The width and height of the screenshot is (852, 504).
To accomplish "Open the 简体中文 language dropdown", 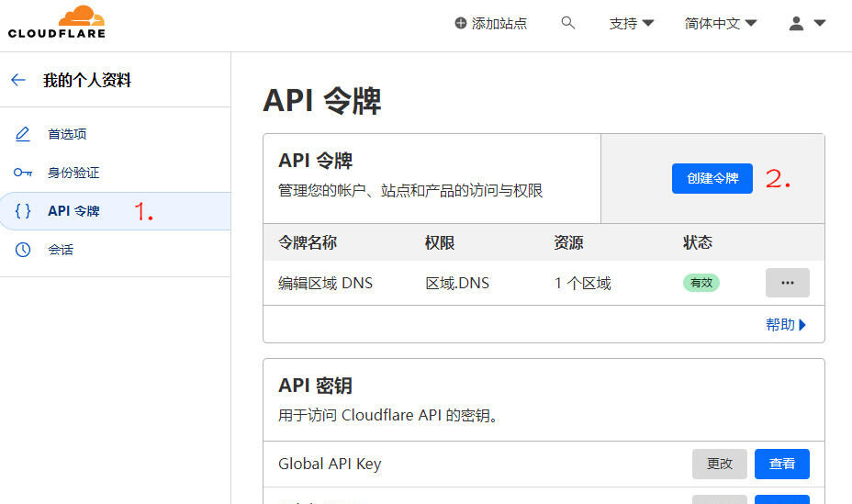I will tap(721, 23).
